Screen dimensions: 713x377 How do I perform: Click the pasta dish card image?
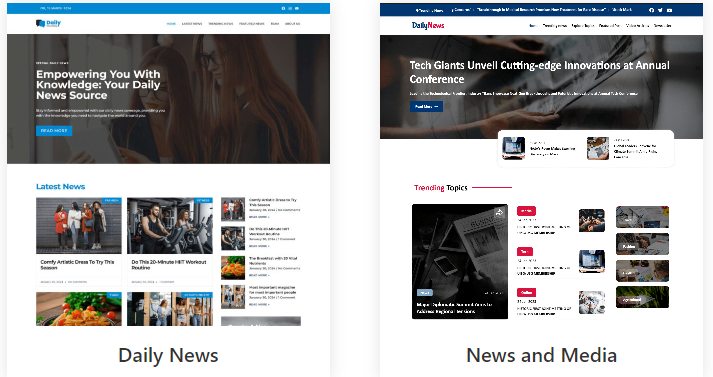pos(79,309)
